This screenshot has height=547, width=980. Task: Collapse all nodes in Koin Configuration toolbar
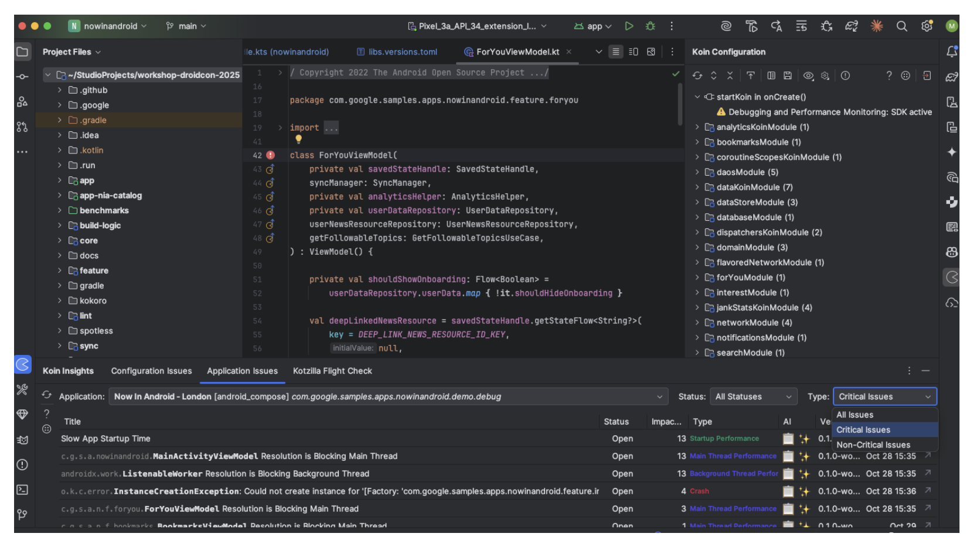730,76
